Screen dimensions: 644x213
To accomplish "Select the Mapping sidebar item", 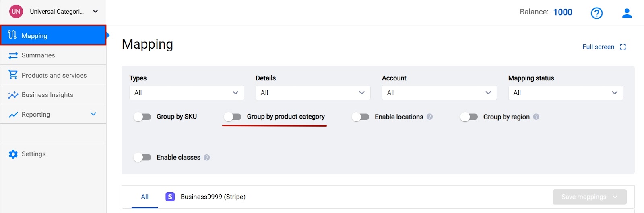I will (x=53, y=35).
